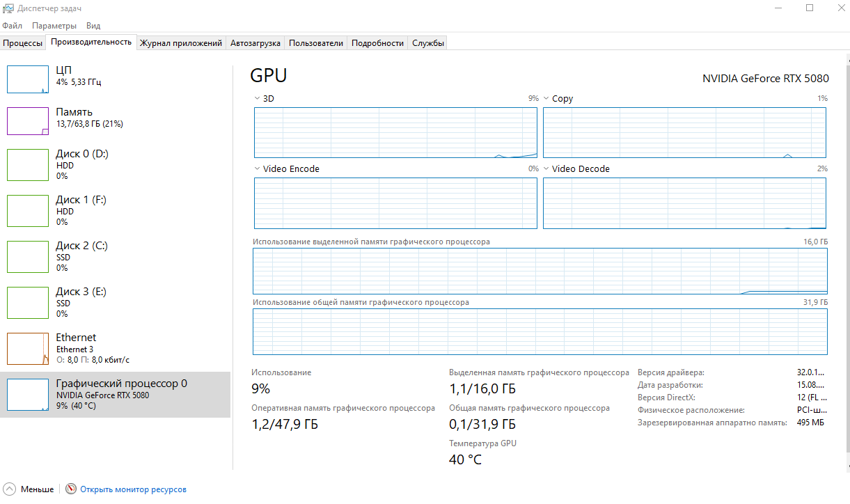Image resolution: width=850 pixels, height=504 pixels.
Task: Switch to the Процессы tab
Action: point(23,43)
